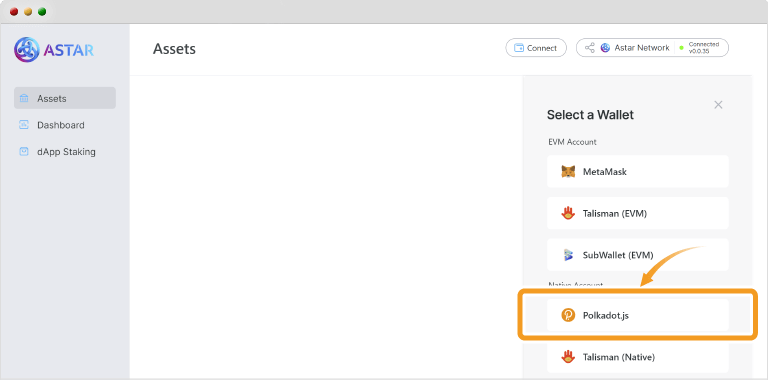Open the Astar Network selector

point(652,48)
